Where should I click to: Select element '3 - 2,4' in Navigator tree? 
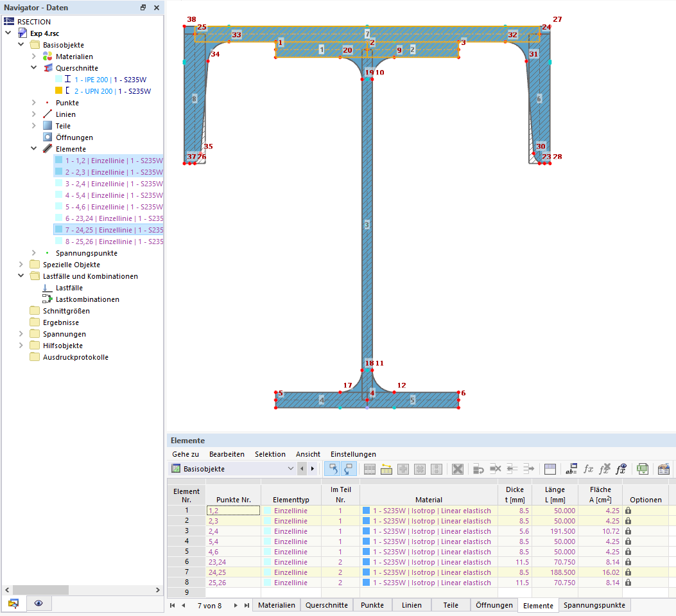point(114,184)
